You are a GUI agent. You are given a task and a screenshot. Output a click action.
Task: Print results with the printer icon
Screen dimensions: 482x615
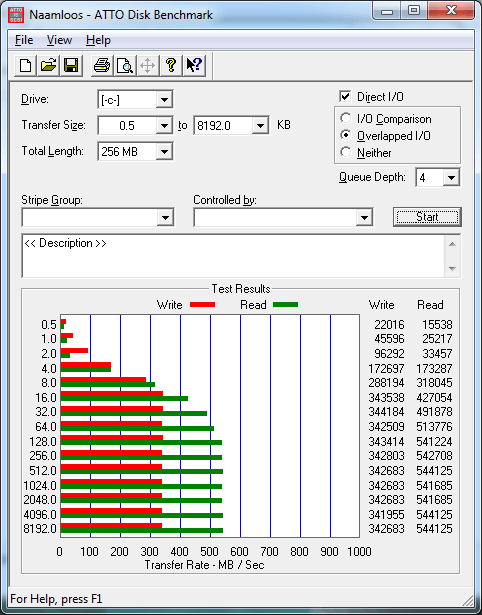point(102,65)
